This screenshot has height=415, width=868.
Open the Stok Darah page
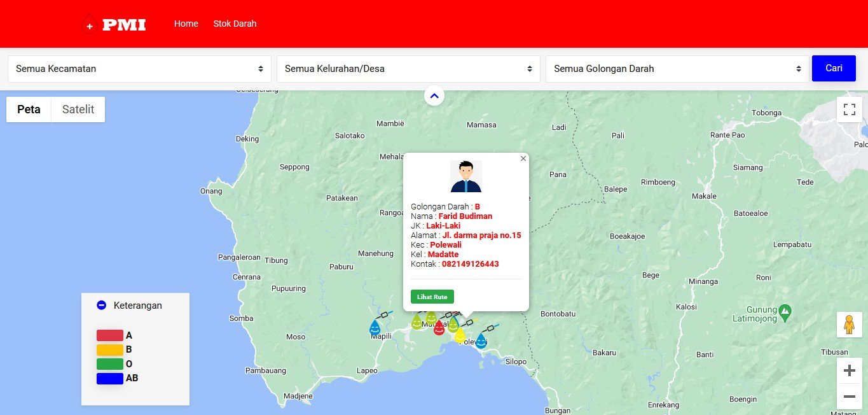tap(235, 24)
